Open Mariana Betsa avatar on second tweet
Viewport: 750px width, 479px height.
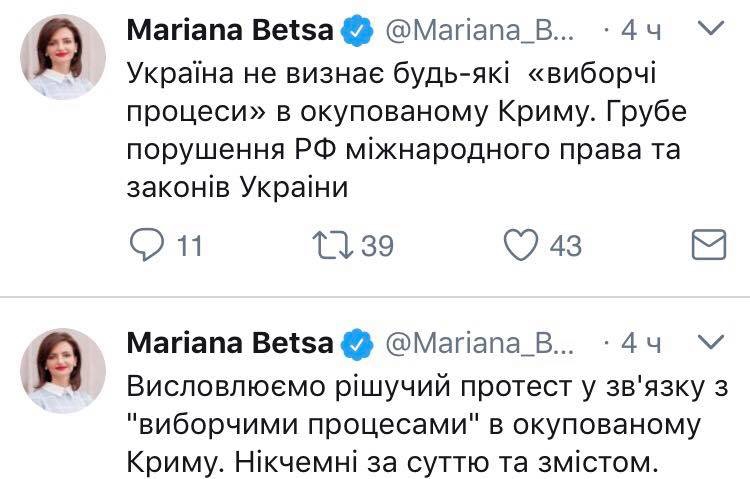point(63,371)
